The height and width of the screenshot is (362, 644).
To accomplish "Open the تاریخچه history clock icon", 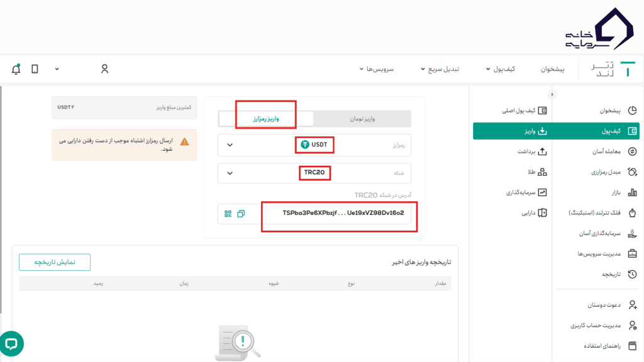I will coord(632,273).
